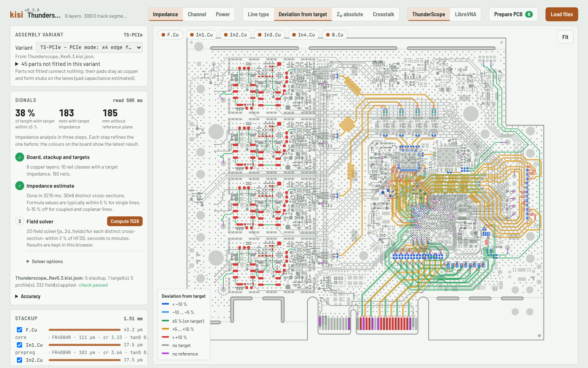
Task: Expand the Accuracy section
Action: tap(28, 296)
